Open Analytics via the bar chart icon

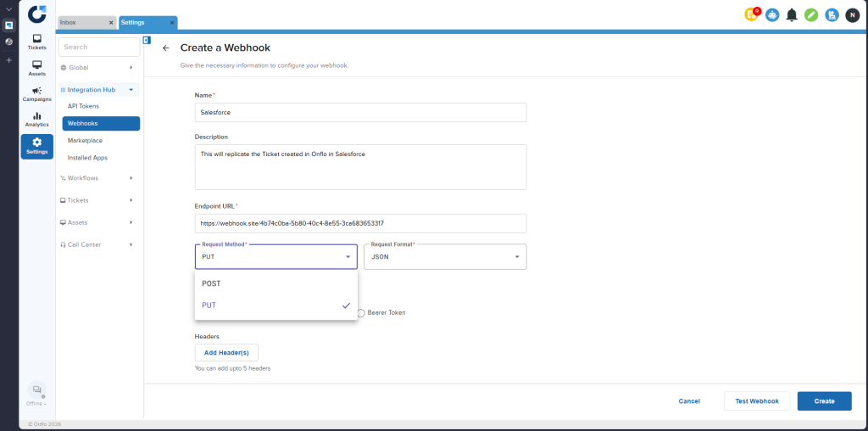point(37,120)
